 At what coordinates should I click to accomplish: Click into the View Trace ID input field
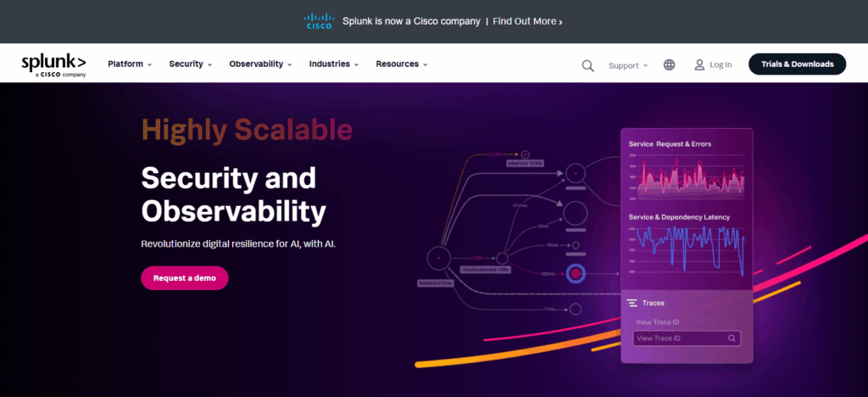coord(678,338)
